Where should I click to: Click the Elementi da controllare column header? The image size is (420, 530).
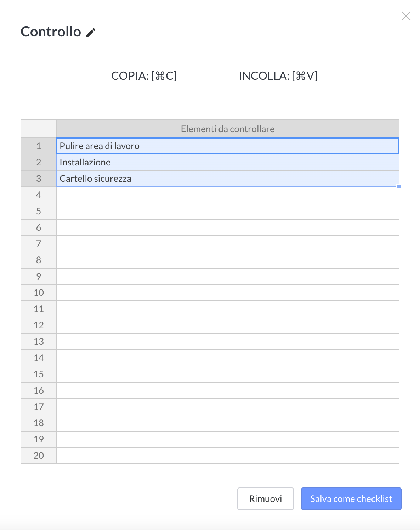227,129
